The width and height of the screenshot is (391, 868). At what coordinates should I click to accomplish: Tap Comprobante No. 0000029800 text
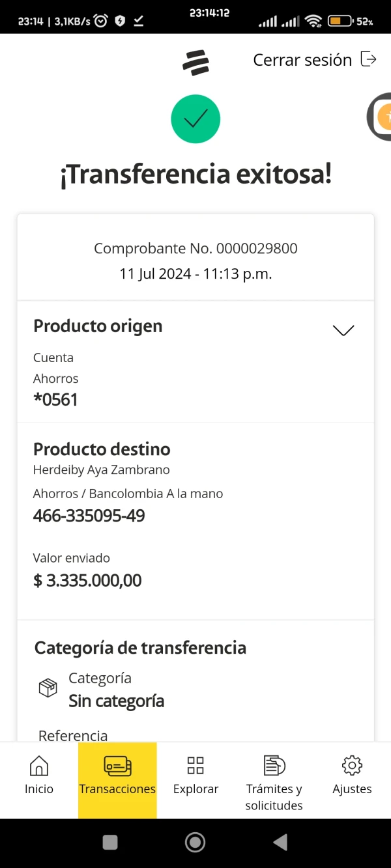tap(195, 248)
